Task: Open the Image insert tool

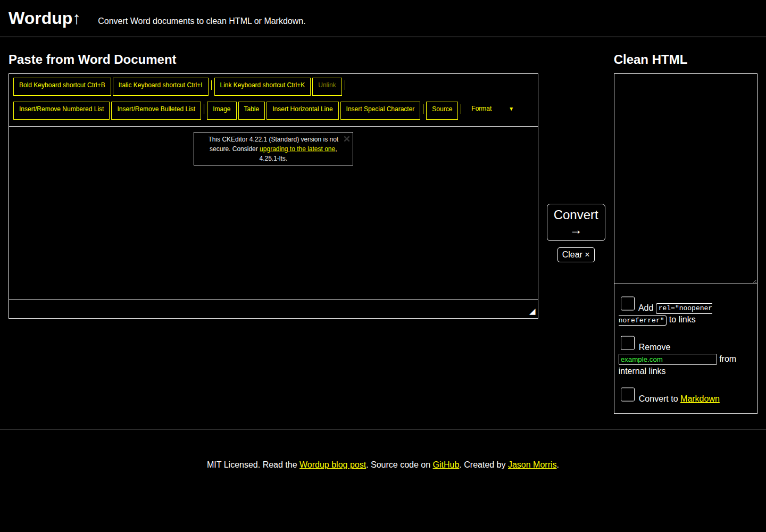Action: [221, 110]
